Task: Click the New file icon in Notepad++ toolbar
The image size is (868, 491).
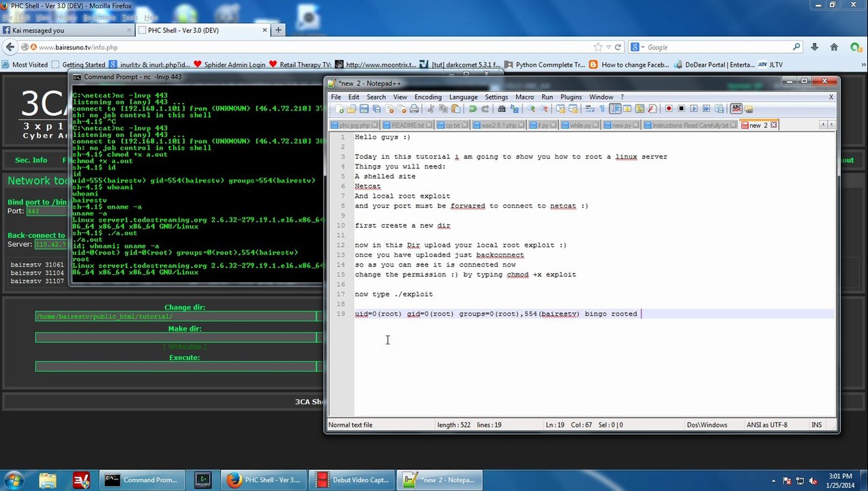Action: pos(340,108)
